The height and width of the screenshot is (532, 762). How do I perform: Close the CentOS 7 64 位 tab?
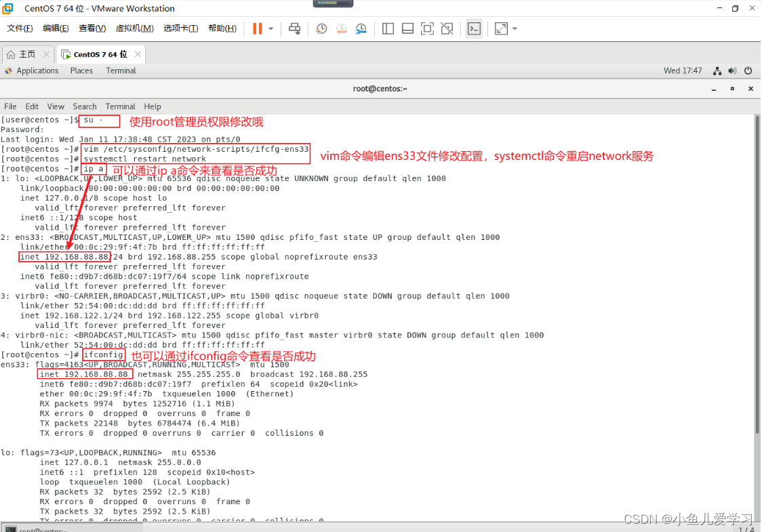[138, 54]
